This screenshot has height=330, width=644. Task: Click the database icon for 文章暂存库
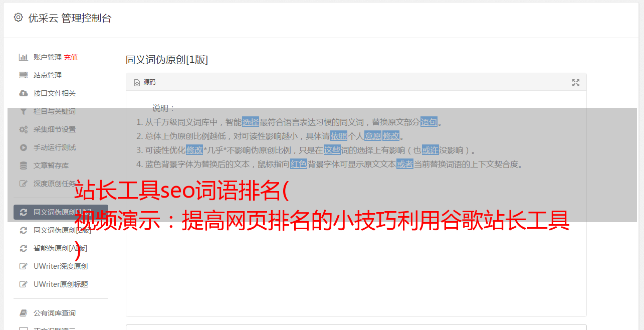23,166
